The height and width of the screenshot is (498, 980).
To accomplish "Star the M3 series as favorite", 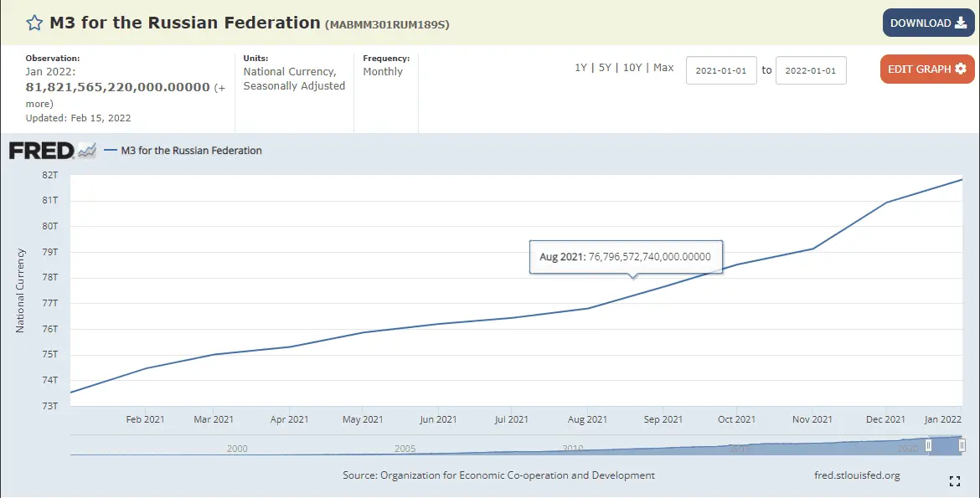I will (x=34, y=23).
